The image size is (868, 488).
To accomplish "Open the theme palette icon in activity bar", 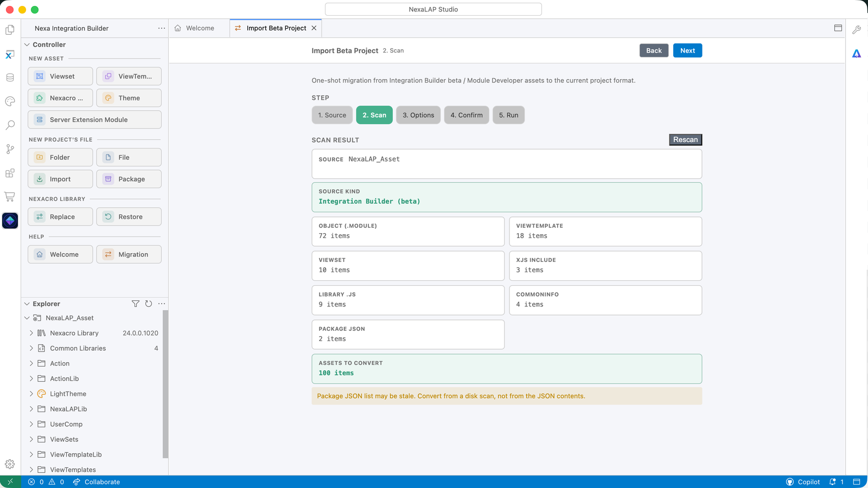I will [x=10, y=101].
